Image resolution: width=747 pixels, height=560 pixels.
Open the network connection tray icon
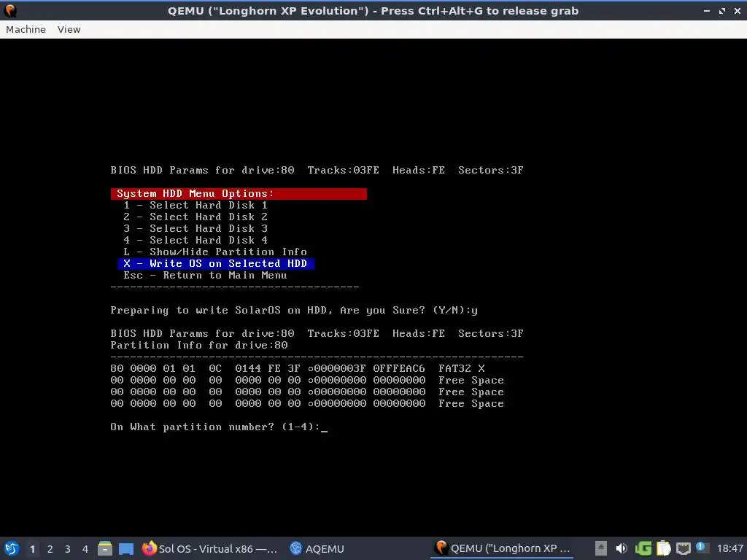pos(683,548)
